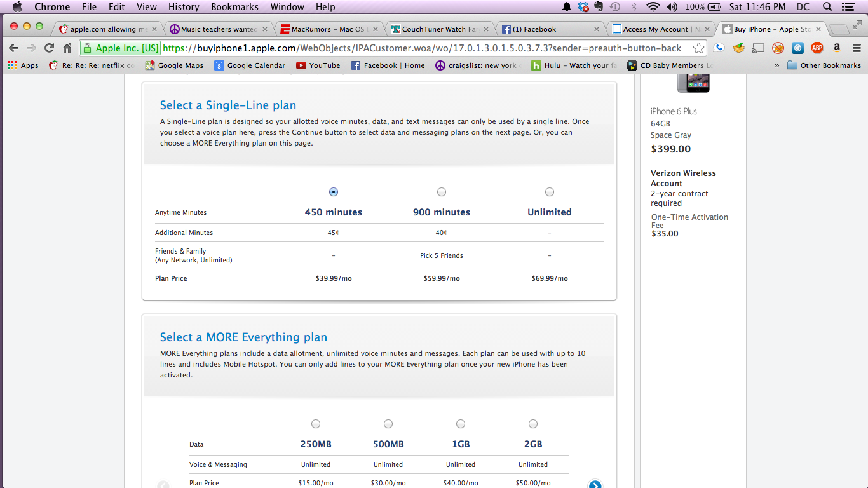Open the History menu
This screenshot has height=488, width=868.
(184, 7)
